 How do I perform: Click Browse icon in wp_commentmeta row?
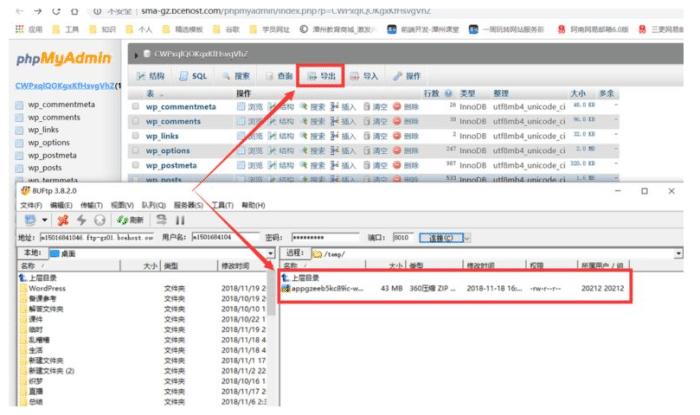point(241,107)
